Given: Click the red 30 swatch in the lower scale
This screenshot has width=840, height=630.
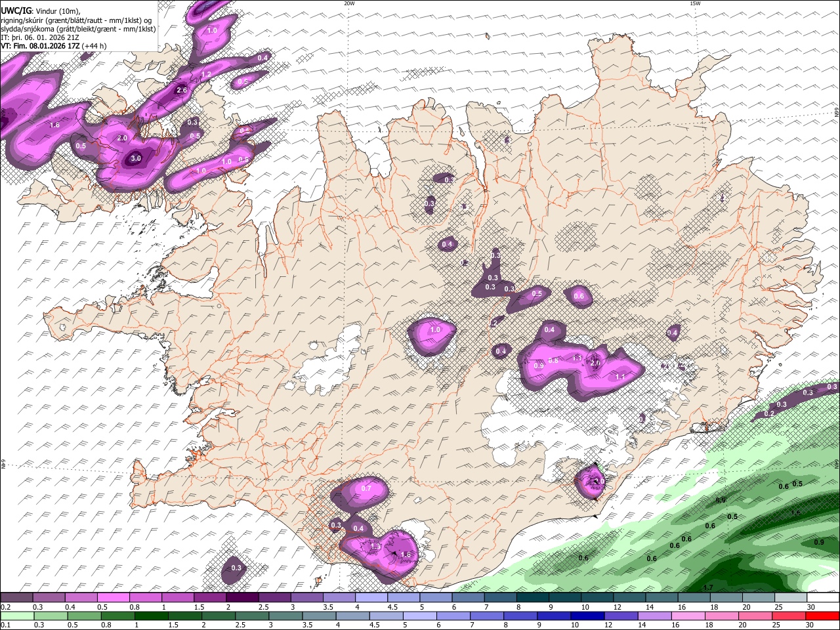Looking at the screenshot, I should 823,616.
